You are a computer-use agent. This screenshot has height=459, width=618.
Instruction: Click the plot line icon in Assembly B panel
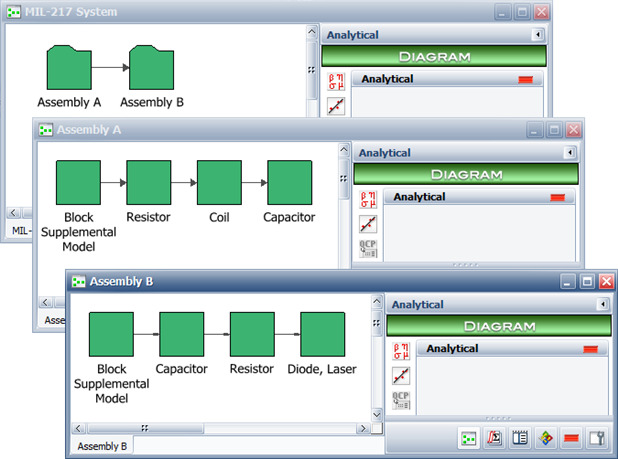(x=400, y=375)
